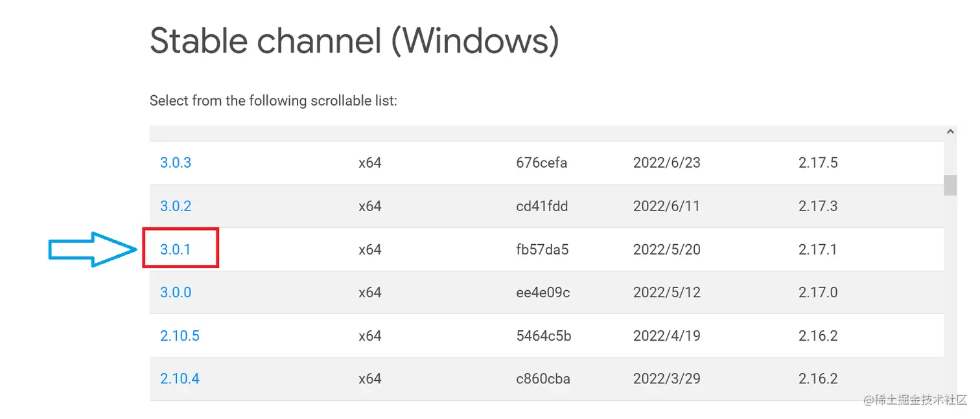Select the 2.10.4 release link
980x419 pixels.
(x=180, y=379)
